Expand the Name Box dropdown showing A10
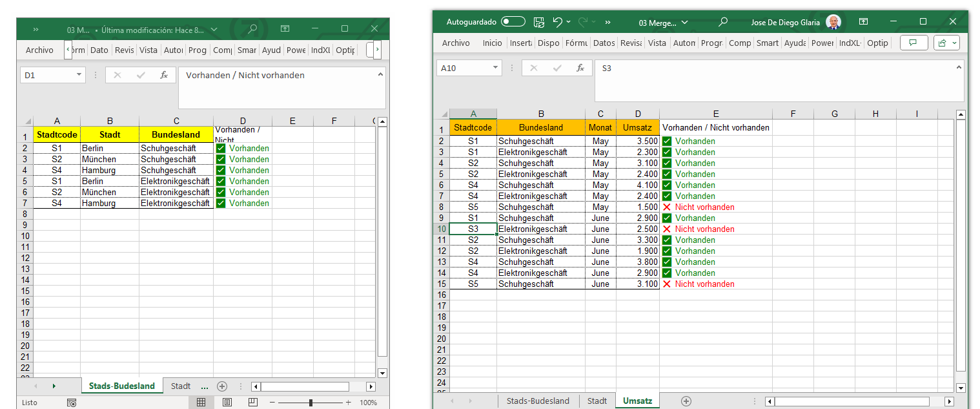The height and width of the screenshot is (409, 980). 496,68
